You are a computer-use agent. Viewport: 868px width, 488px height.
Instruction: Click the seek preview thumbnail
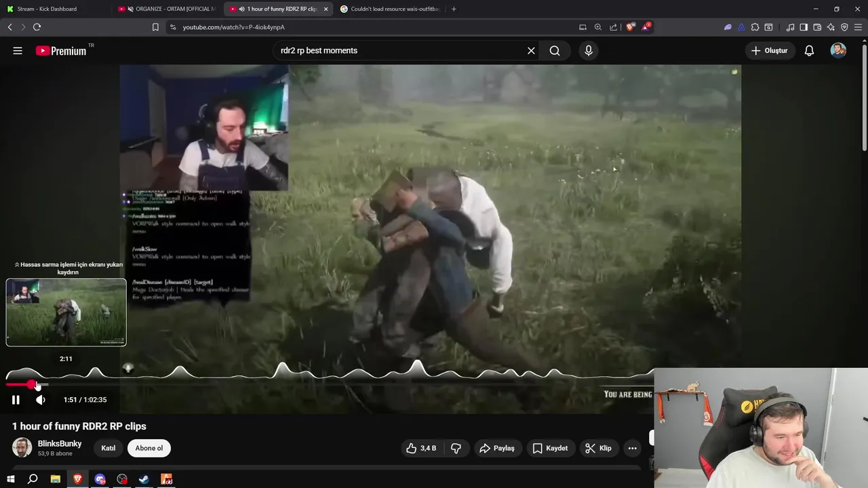coord(66,312)
